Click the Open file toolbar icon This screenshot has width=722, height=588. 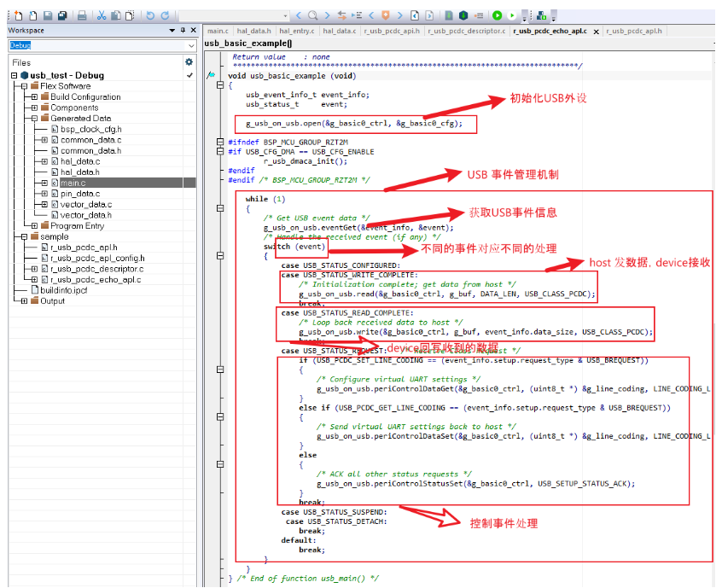(x=33, y=15)
